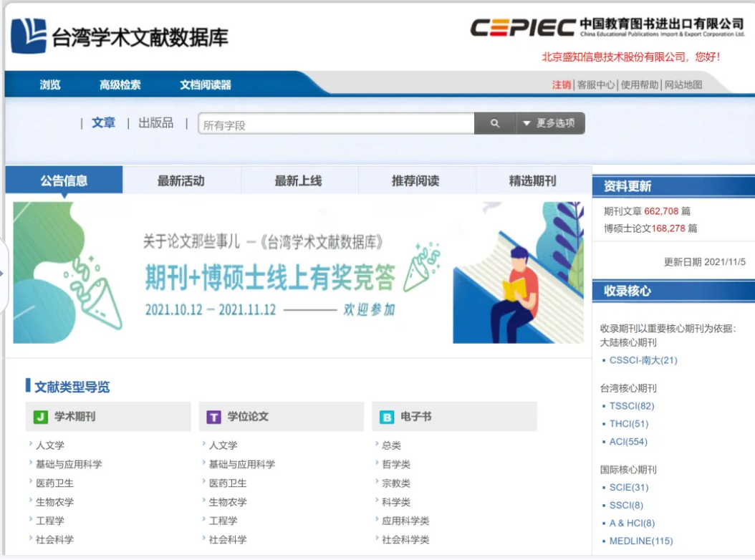
Task: Select the 文章 search type
Action: click(x=103, y=123)
